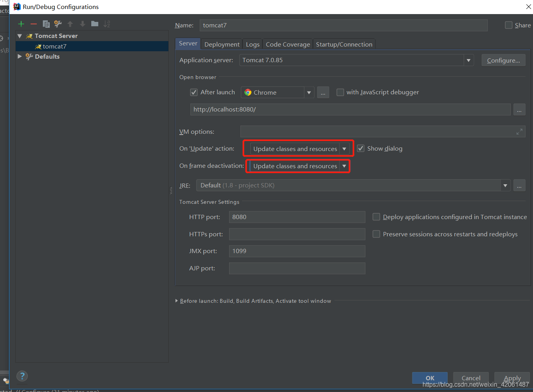This screenshot has height=392, width=533.
Task: Switch to the Startup/Connection tab
Action: [x=344, y=44]
